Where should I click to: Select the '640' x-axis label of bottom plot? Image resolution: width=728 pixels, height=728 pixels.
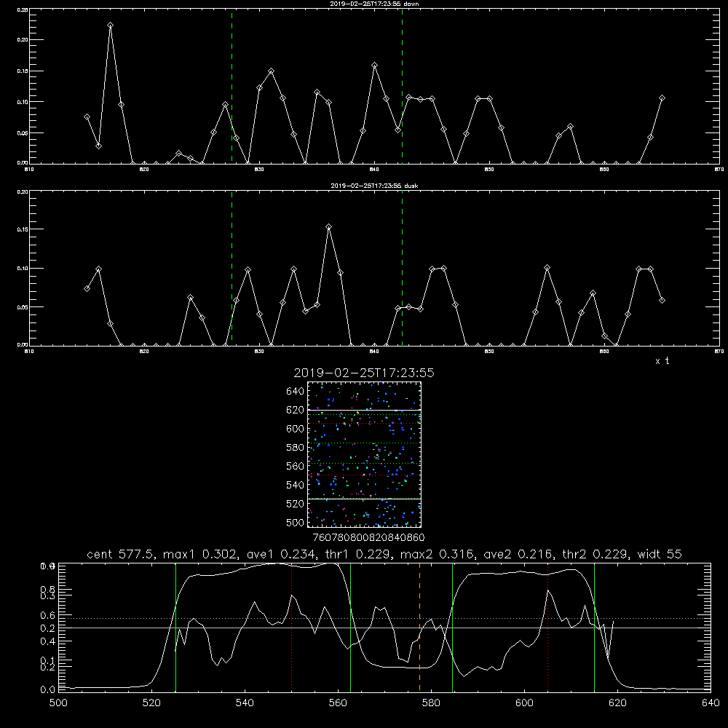(x=711, y=703)
